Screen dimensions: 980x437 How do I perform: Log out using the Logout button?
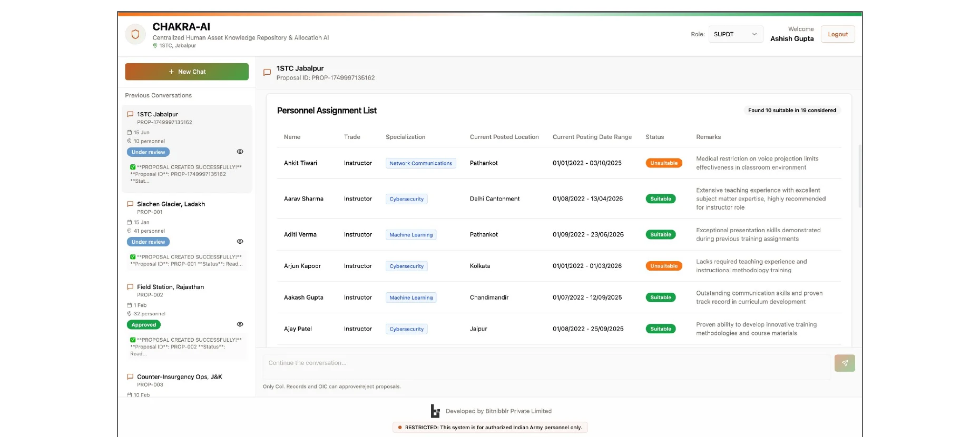point(838,34)
